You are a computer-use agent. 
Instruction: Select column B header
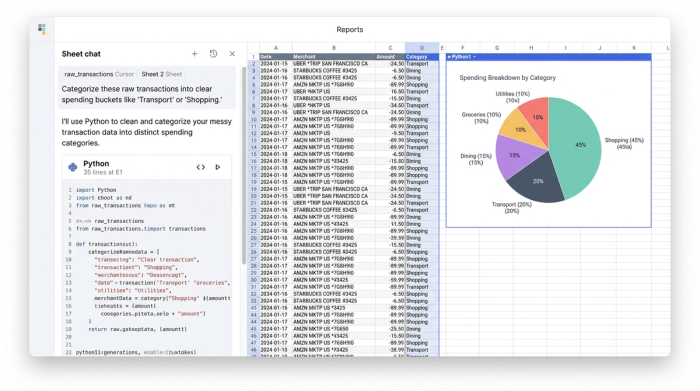333,48
